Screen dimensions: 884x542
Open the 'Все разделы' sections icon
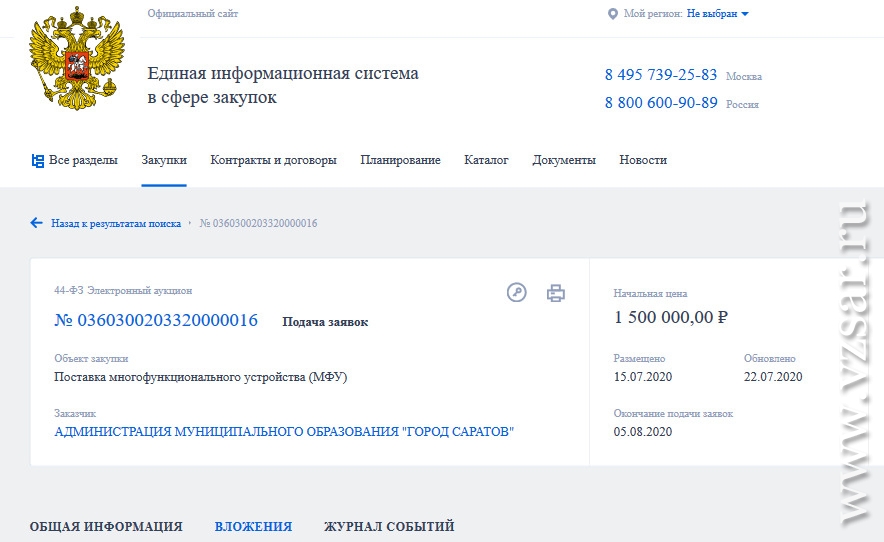click(x=38, y=161)
